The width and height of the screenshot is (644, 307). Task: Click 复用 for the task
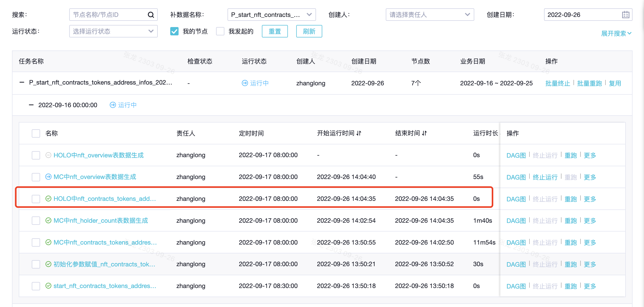[x=615, y=83]
